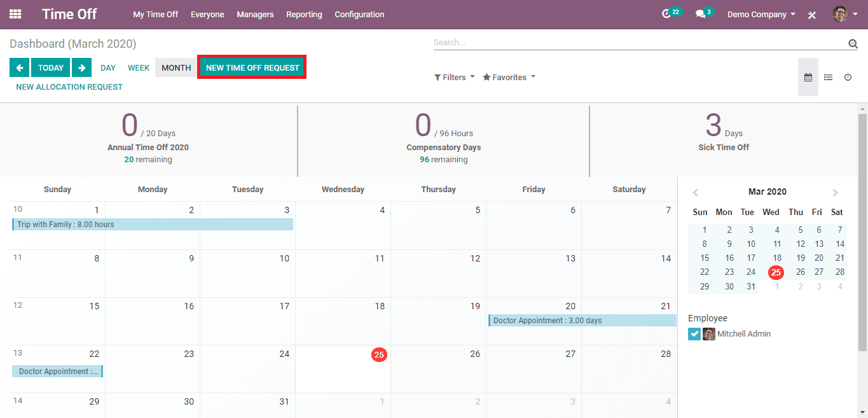
Task: Click NEW TIME OFF REQUEST button
Action: pos(252,67)
